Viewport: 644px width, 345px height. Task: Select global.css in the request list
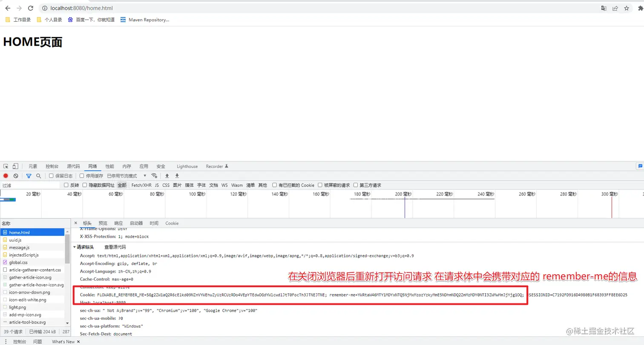tap(33, 262)
